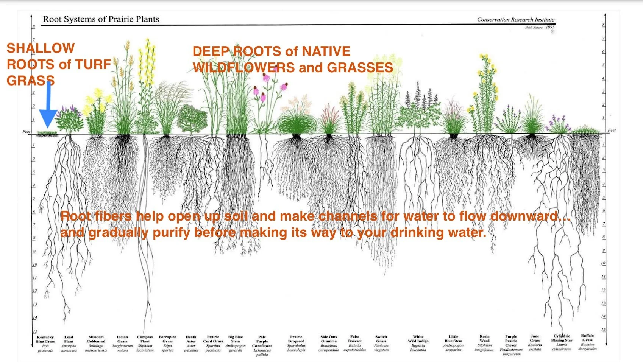This screenshot has width=643, height=364.
Task: Select the "Prairie Dropseed" label
Action: 296,339
